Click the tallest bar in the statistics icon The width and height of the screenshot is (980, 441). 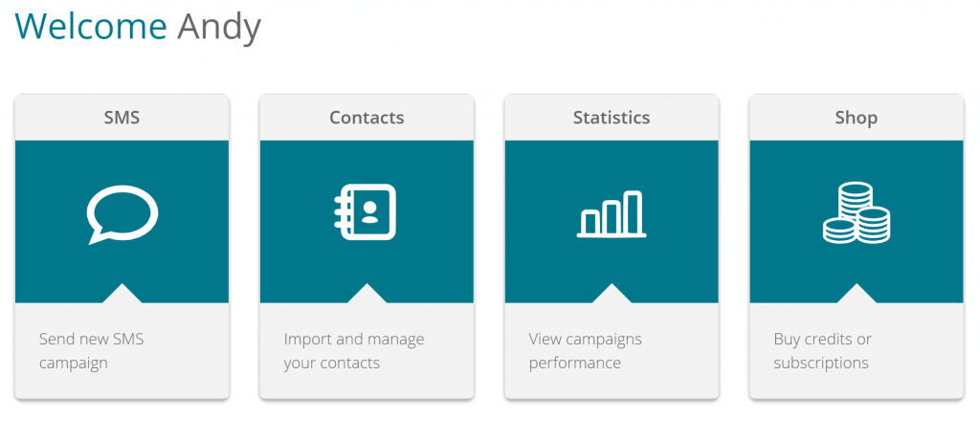point(634,211)
